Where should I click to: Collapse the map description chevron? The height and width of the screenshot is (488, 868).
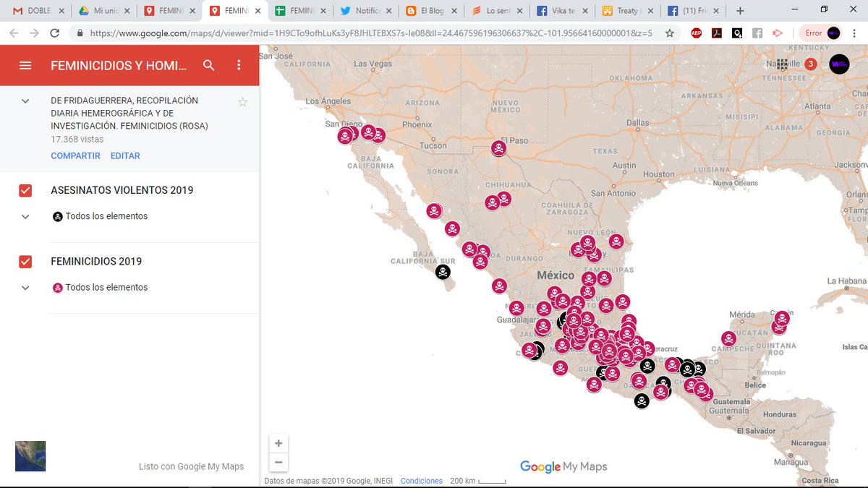pos(25,101)
